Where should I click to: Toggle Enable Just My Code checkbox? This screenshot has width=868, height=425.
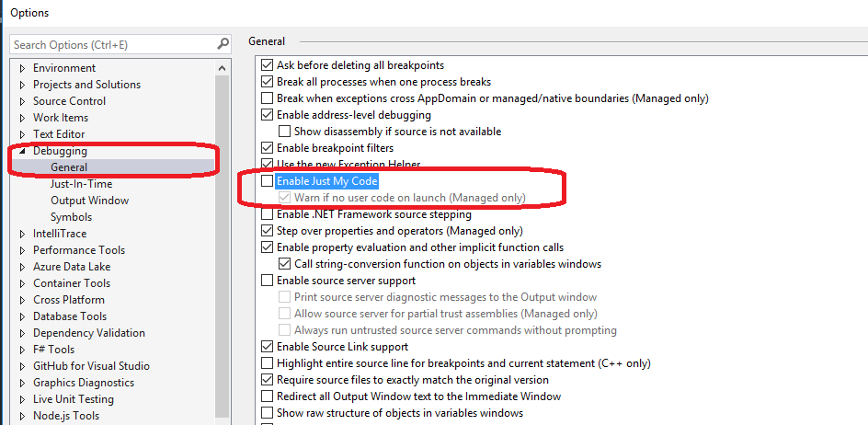268,181
